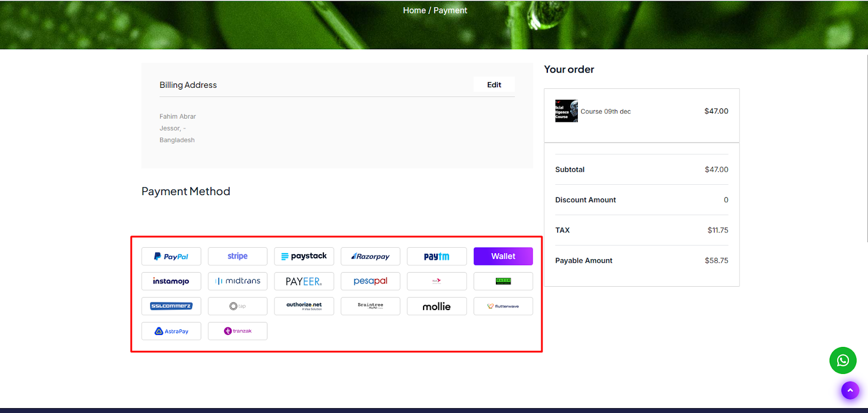Pick Pesapal as payment method
The width and height of the screenshot is (868, 413).
371,281
